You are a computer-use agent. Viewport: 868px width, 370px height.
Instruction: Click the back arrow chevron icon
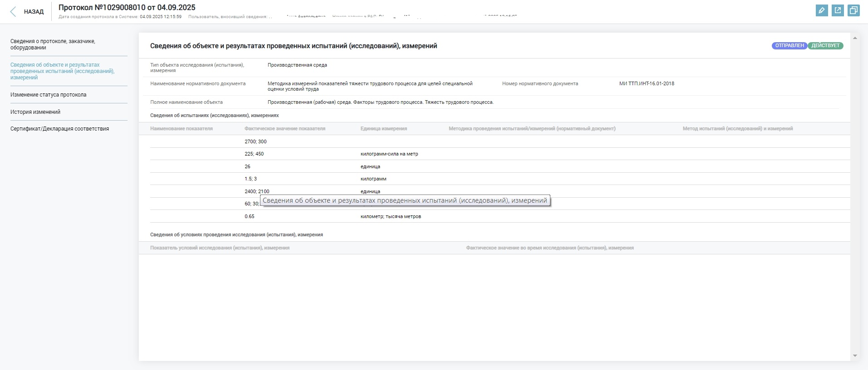pyautogui.click(x=13, y=12)
